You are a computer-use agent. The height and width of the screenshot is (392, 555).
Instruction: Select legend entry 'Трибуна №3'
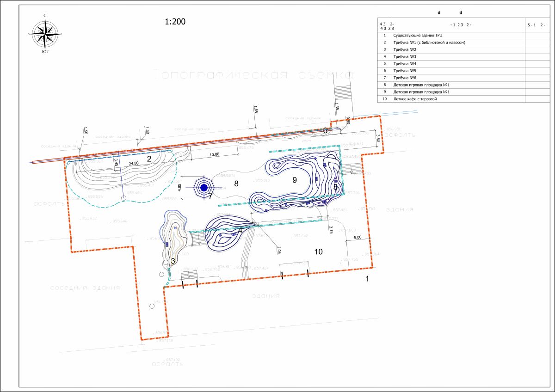[x=405, y=56]
